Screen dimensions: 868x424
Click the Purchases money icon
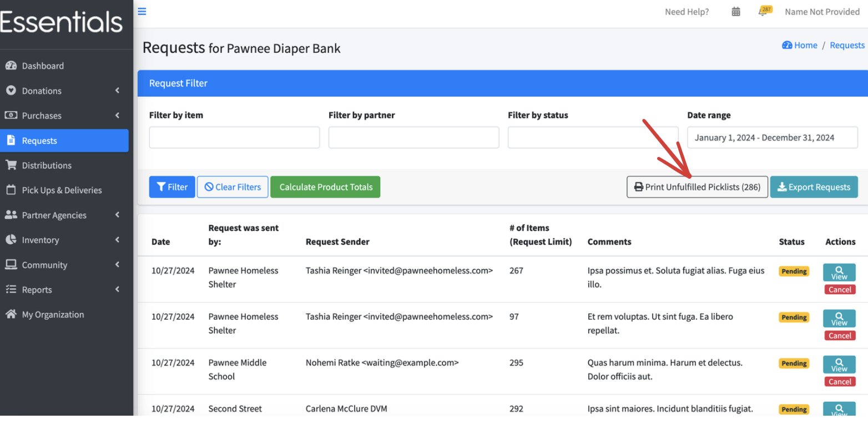coord(11,115)
